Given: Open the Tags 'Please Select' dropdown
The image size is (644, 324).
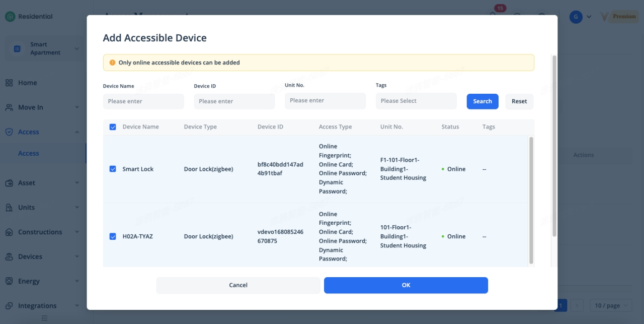Looking at the screenshot, I should (x=416, y=101).
